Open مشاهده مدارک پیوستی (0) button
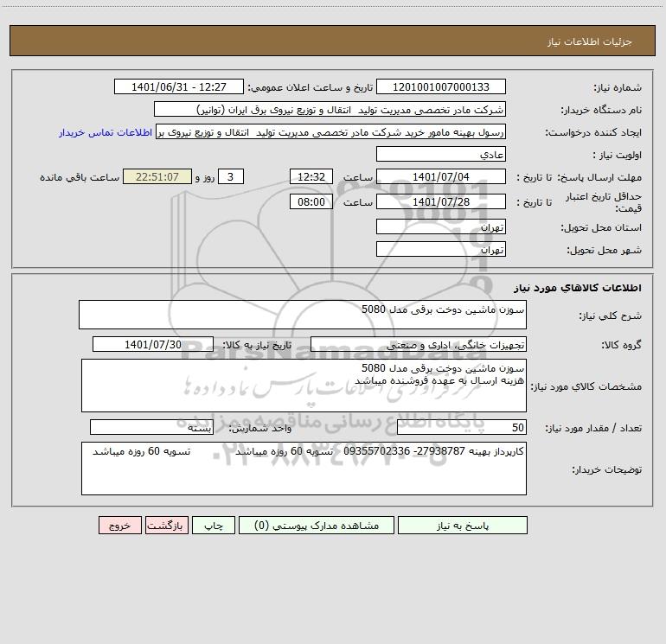This screenshot has width=666, height=644. [317, 525]
